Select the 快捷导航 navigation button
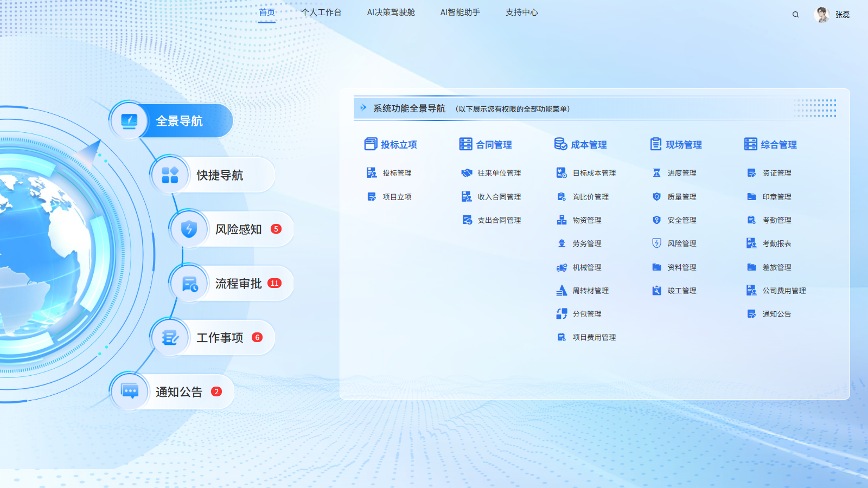 (213, 175)
